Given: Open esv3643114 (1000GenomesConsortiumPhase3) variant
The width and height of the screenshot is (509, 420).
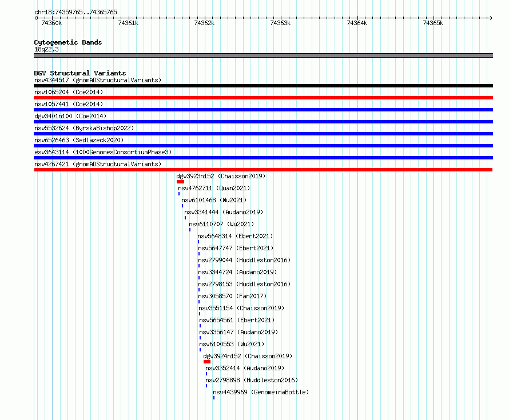Looking at the screenshot, I should tap(103, 152).
